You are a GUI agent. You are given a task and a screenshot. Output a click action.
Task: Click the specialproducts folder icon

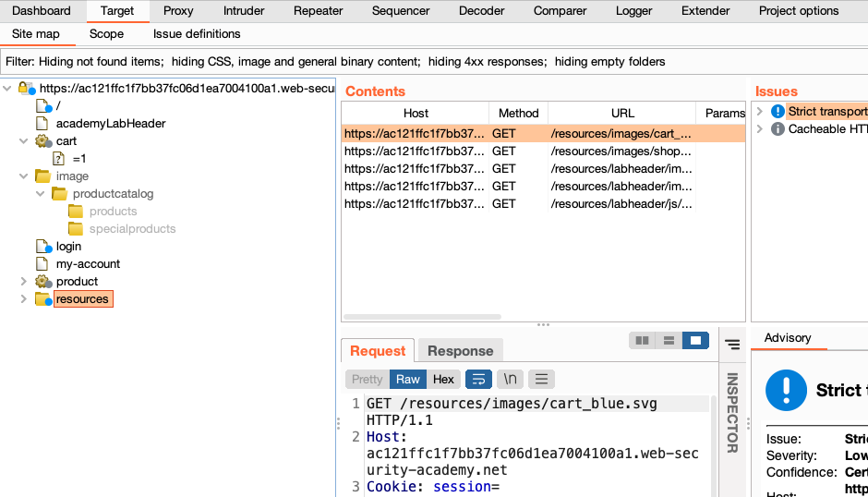(77, 229)
